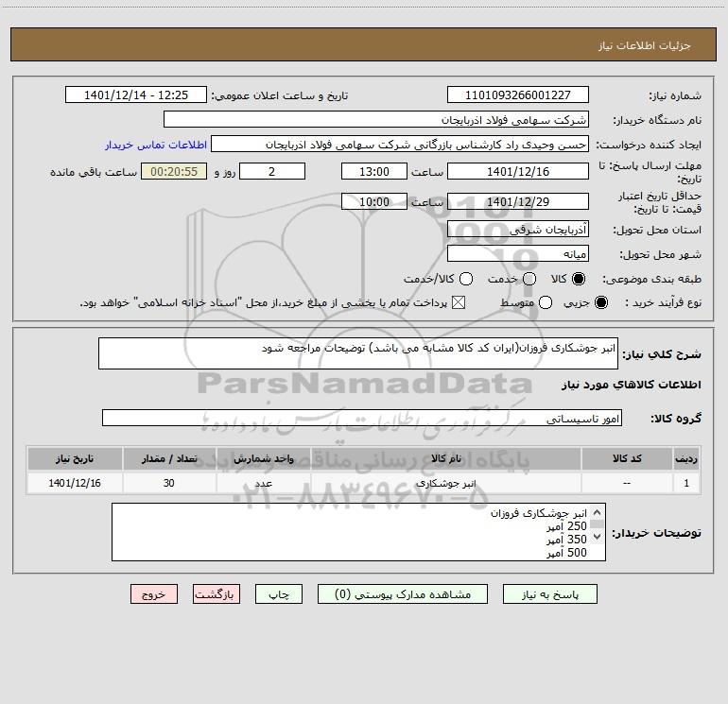Click the price validity date 1401/12/29 field
The image size is (728, 704).
[x=518, y=201]
